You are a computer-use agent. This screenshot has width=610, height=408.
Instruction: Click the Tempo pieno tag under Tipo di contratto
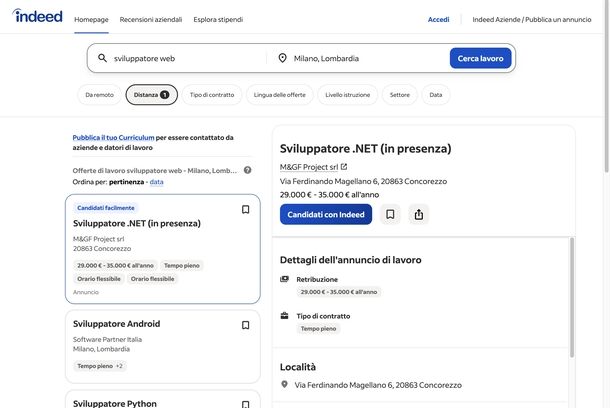coord(318,329)
